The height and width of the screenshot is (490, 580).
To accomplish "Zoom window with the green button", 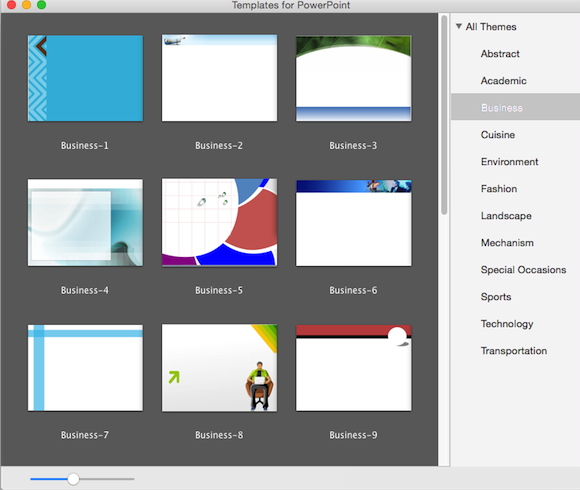I will click(41, 4).
